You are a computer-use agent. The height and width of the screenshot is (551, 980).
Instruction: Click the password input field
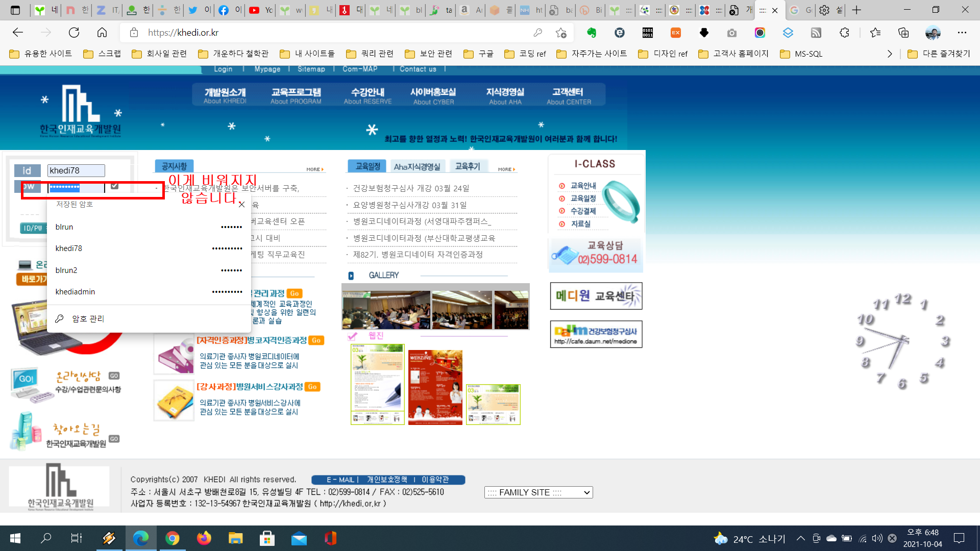76,187
